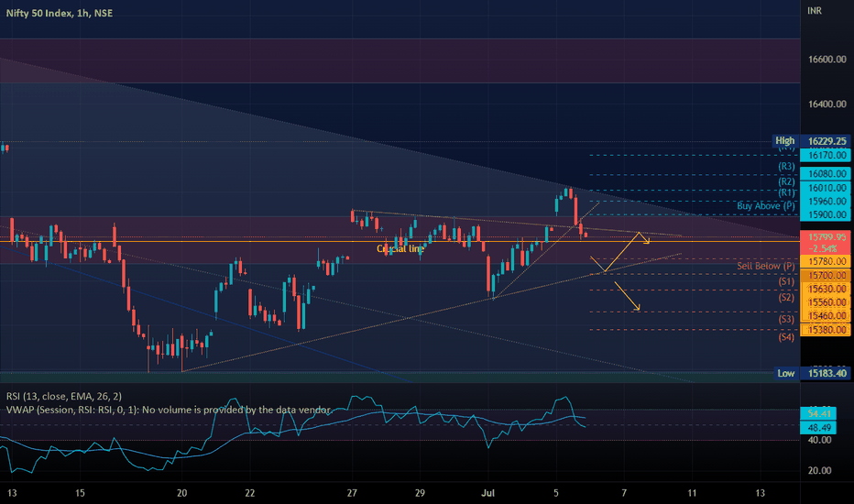Click the (S3) support label
The height and width of the screenshot is (504, 854).
pyautogui.click(x=786, y=319)
